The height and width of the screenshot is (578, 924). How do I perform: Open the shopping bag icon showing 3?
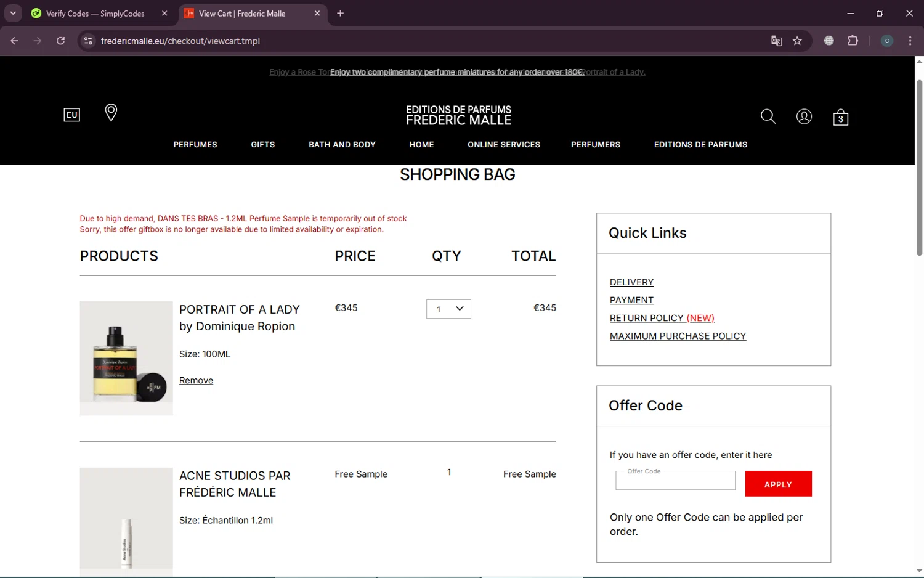pyautogui.click(x=840, y=117)
